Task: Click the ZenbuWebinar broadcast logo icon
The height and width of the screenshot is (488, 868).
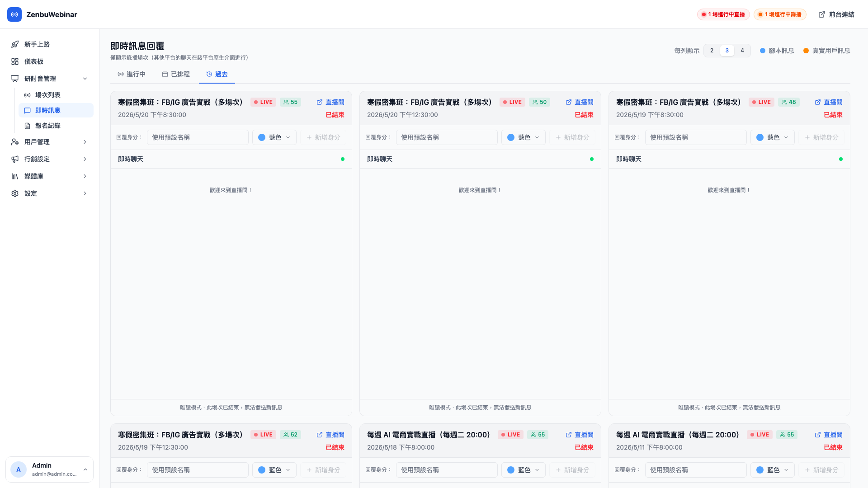Action: pyautogui.click(x=14, y=14)
